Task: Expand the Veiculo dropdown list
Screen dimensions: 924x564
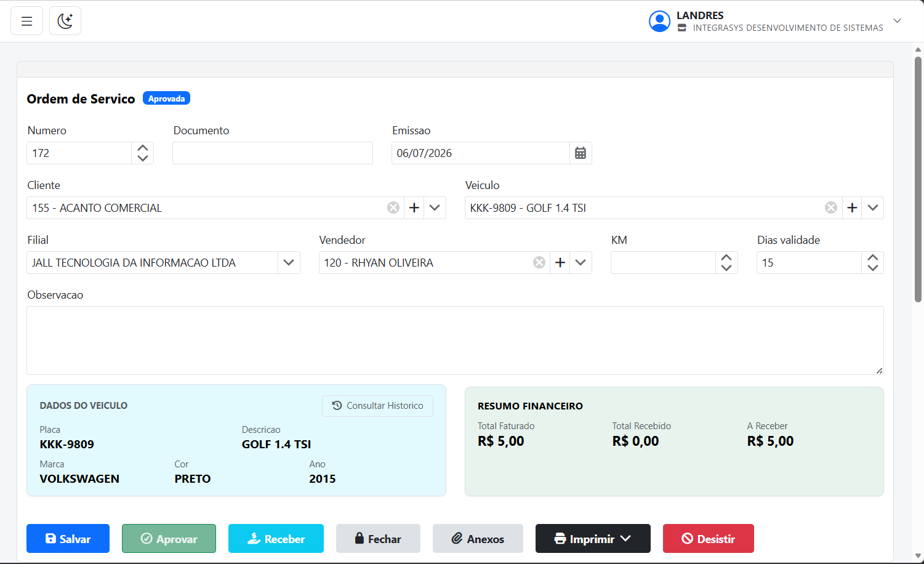Action: pos(873,208)
